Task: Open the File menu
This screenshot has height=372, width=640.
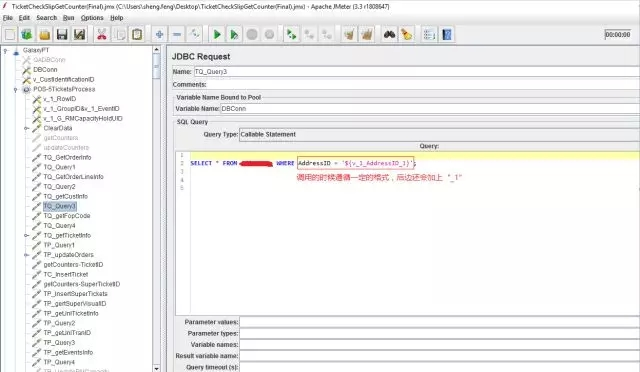Action: coord(8,18)
